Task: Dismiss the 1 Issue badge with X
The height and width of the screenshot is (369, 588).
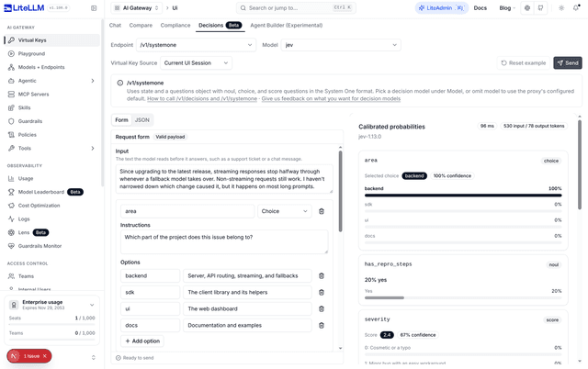Action: click(x=45, y=356)
